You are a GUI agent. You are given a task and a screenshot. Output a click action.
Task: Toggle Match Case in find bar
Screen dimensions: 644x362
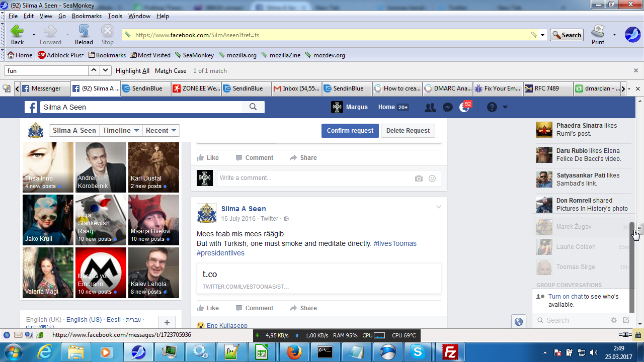171,71
